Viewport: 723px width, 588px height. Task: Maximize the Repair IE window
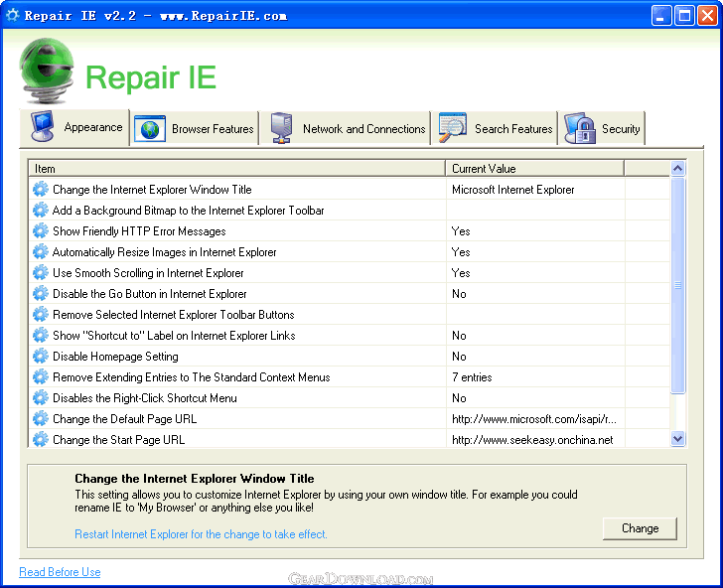pos(684,16)
